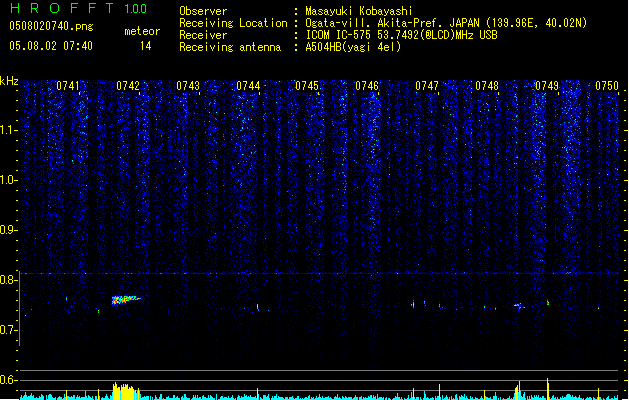
Task: Click the 1.1 kHz frequency label
Action: 8,130
